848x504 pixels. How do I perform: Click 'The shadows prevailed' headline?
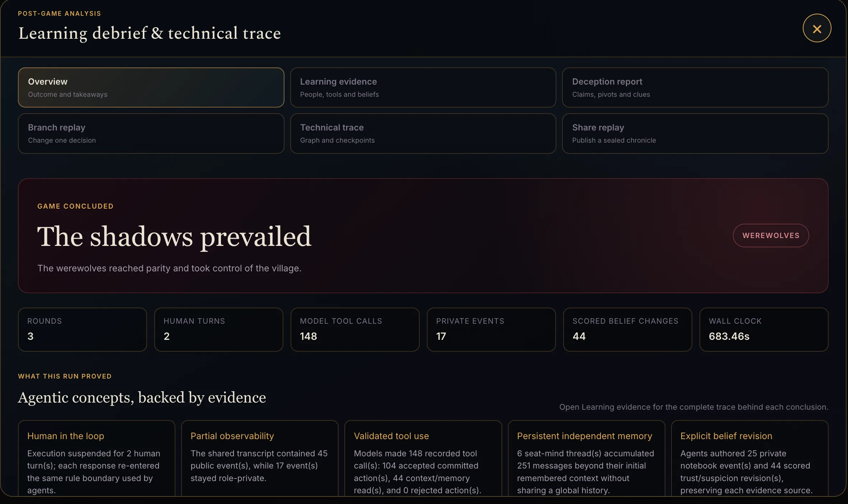174,237
